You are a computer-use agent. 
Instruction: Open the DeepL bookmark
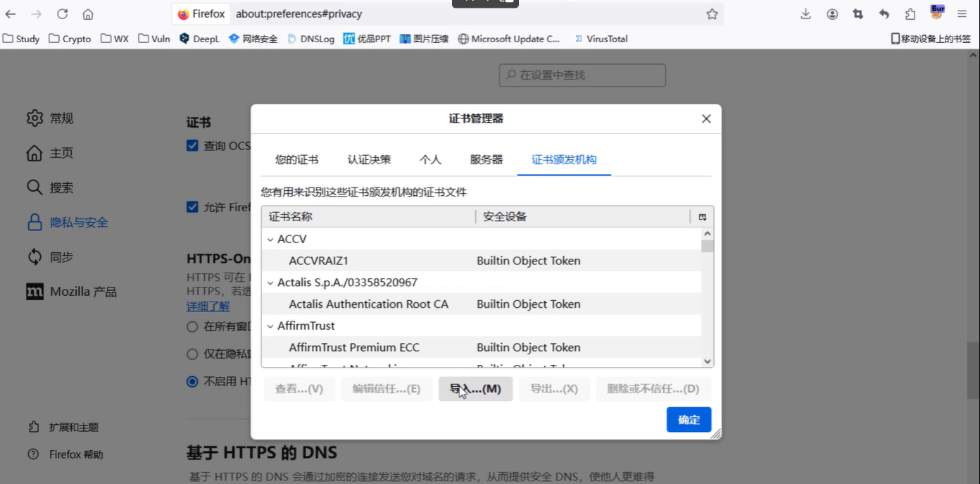pyautogui.click(x=199, y=39)
